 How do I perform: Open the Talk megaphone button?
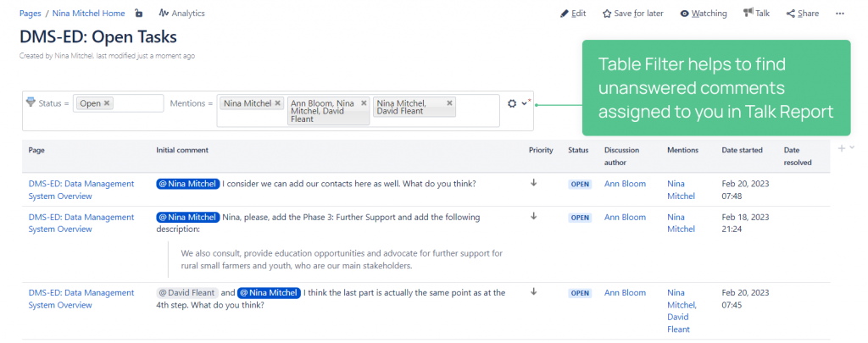756,14
